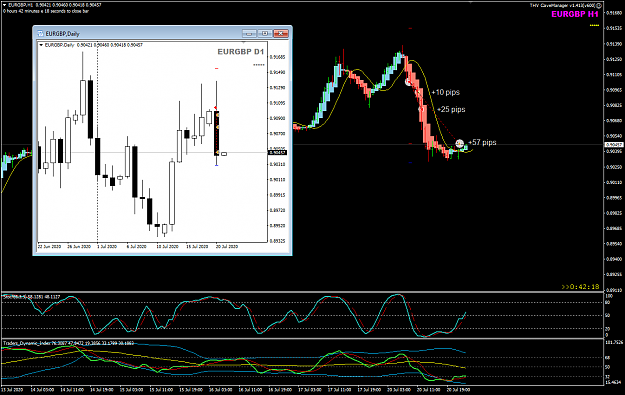The image size is (625, 395).
Task: Click the magenta EURGBP H1 label
Action: [575, 14]
